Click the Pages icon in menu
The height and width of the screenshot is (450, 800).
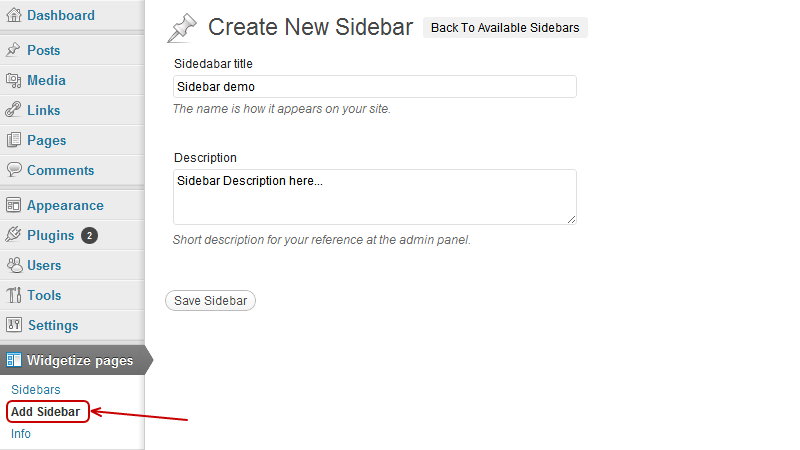[14, 140]
